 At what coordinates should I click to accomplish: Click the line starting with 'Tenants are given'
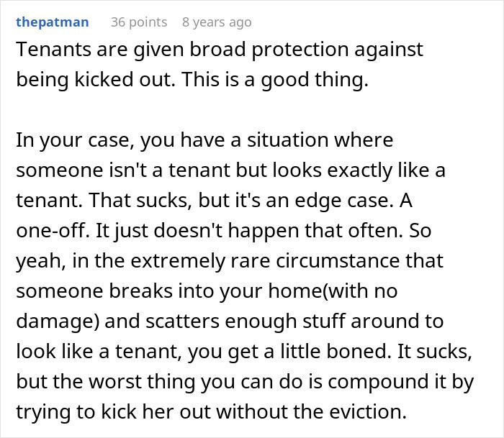(220, 50)
